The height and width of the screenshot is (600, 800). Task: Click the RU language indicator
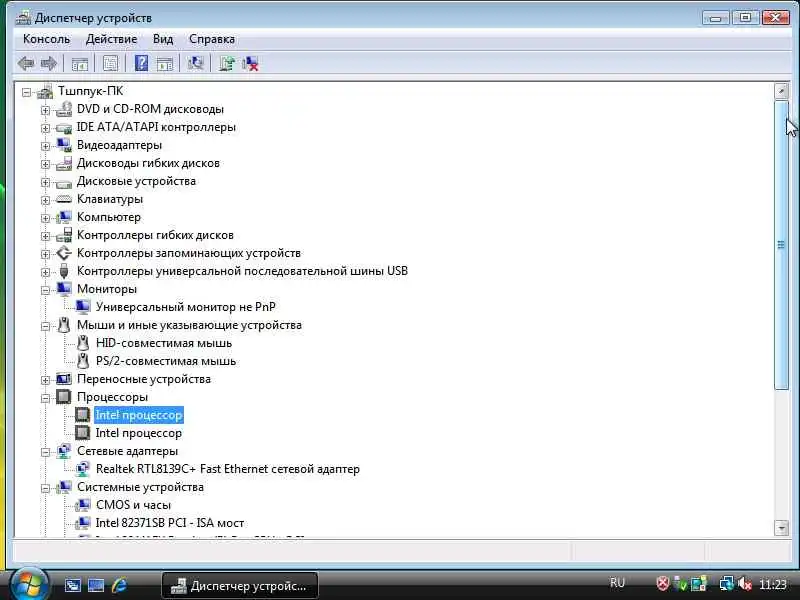(617, 583)
